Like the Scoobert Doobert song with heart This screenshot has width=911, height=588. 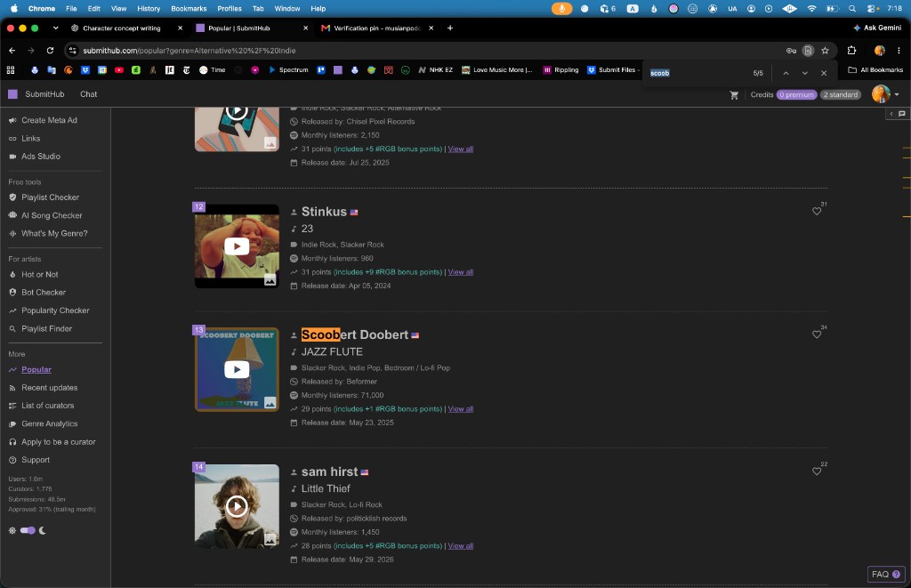(x=817, y=334)
